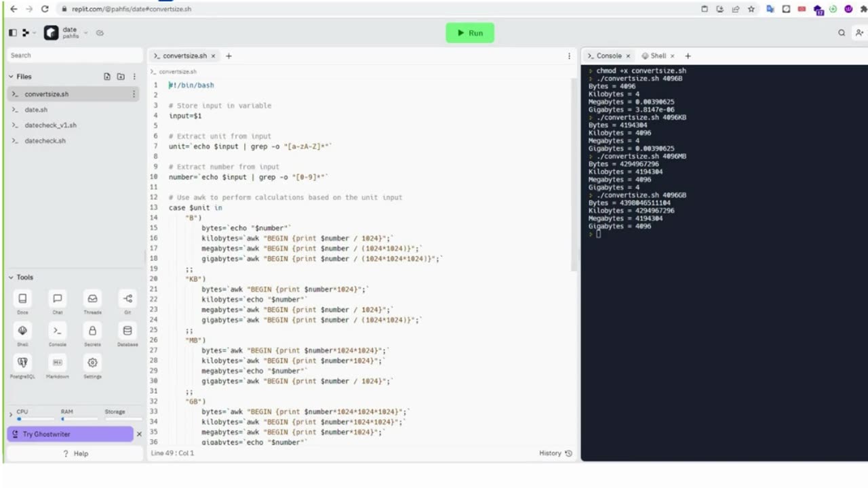The height and width of the screenshot is (488, 868).
Task: Click the shebang on editor line 1
Action: 192,85
